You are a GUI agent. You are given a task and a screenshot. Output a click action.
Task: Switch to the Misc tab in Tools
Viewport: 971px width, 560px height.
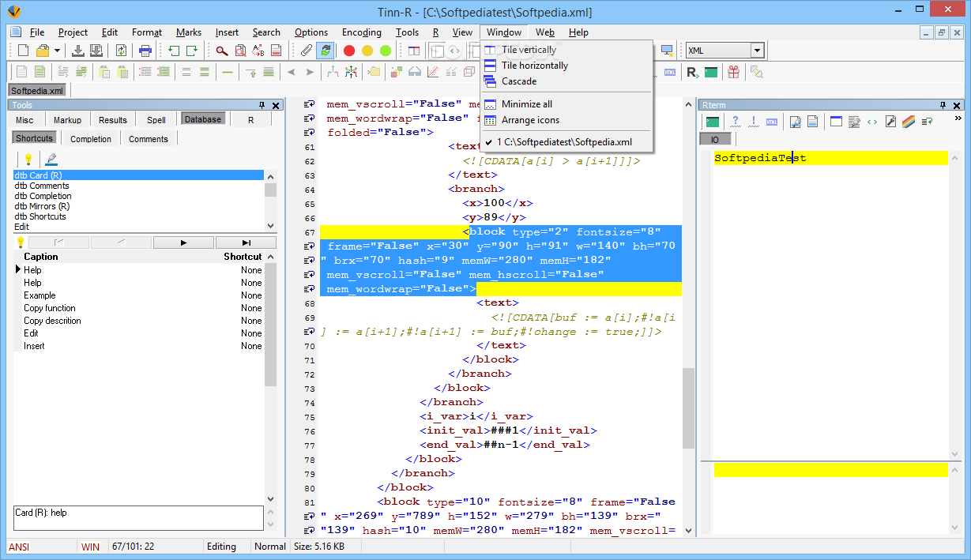[x=24, y=120]
